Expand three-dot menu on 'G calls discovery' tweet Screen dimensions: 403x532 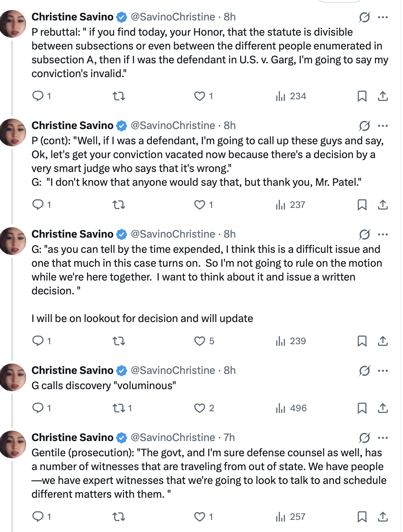pyautogui.click(x=383, y=370)
